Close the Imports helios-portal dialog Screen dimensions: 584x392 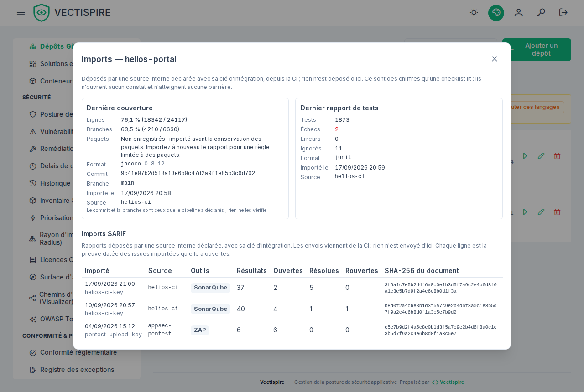pyautogui.click(x=495, y=59)
